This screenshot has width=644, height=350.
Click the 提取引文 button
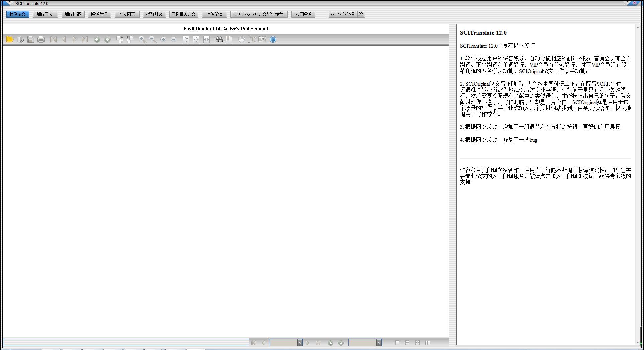pyautogui.click(x=154, y=14)
